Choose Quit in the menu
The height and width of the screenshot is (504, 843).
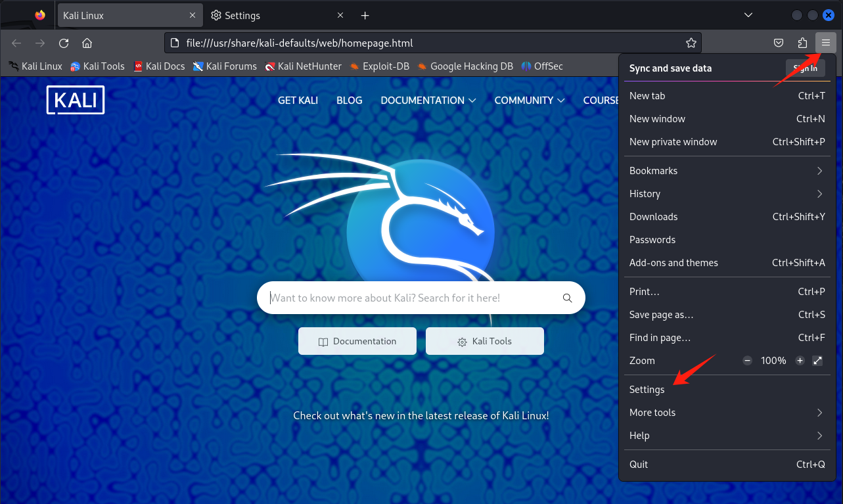tap(727, 465)
